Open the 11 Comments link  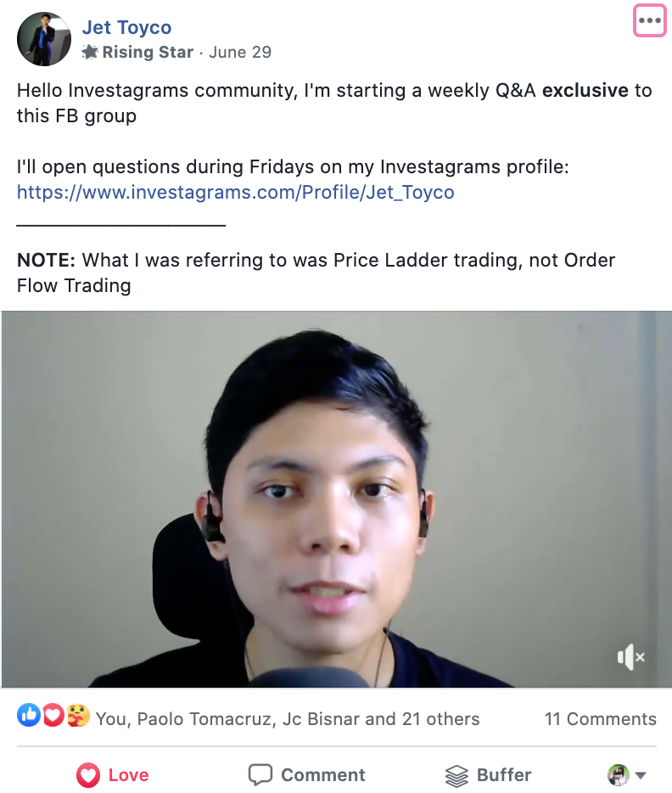(600, 718)
